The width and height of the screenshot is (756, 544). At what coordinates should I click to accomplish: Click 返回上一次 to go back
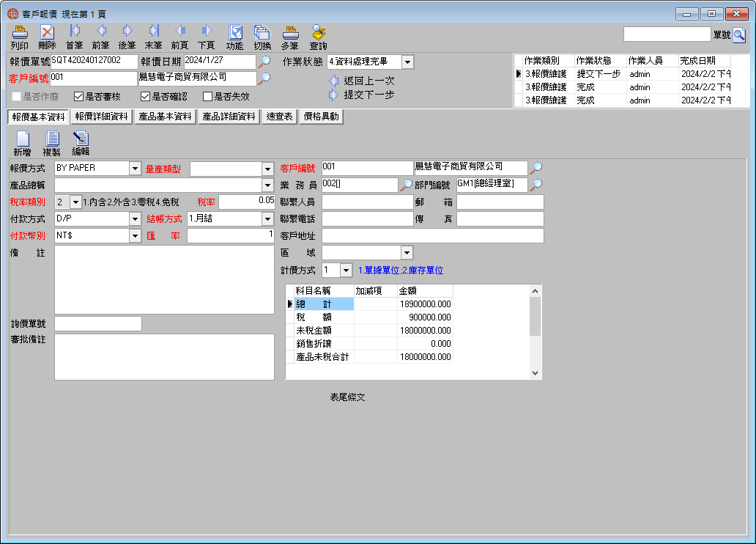pos(362,81)
